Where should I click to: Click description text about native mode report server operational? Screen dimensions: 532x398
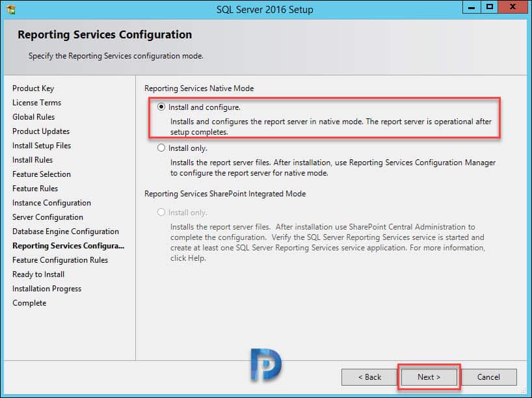click(x=331, y=127)
